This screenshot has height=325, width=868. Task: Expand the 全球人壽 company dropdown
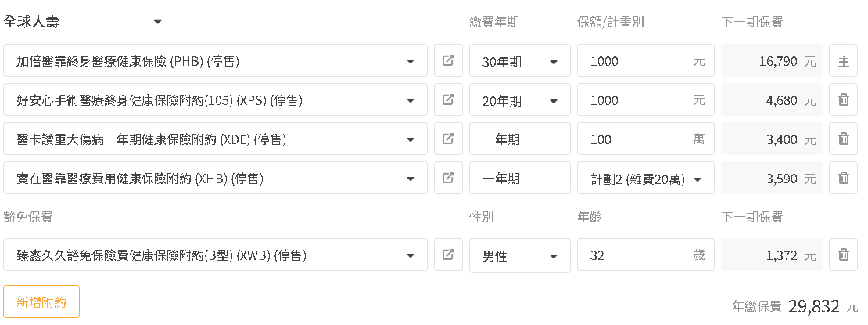pos(83,22)
